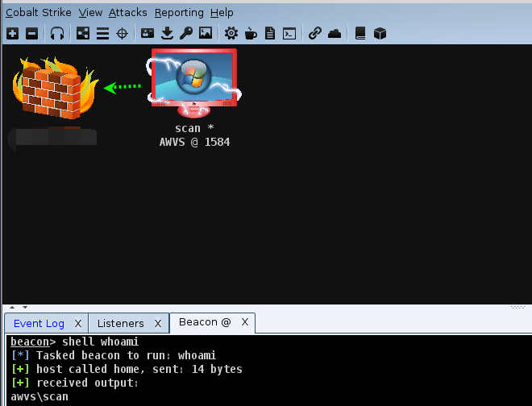Click the document macro icon
Image resolution: width=532 pixels, height=406 pixels.
(x=270, y=34)
